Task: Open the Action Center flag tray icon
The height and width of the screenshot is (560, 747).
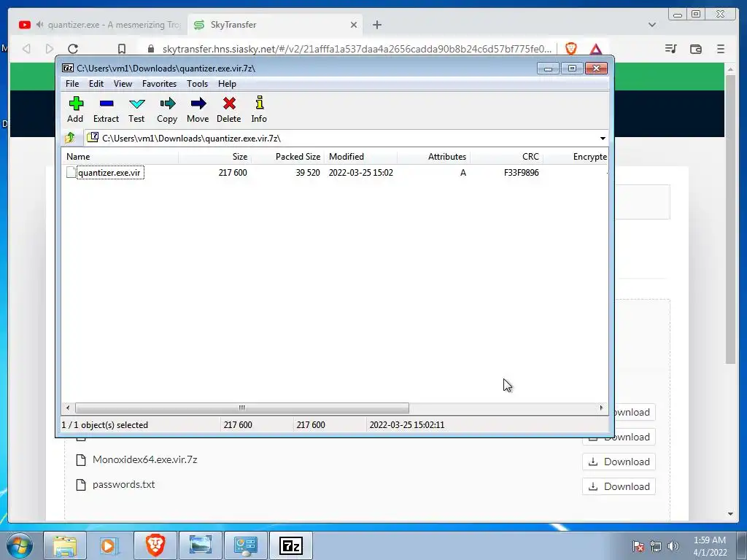Action: point(638,546)
